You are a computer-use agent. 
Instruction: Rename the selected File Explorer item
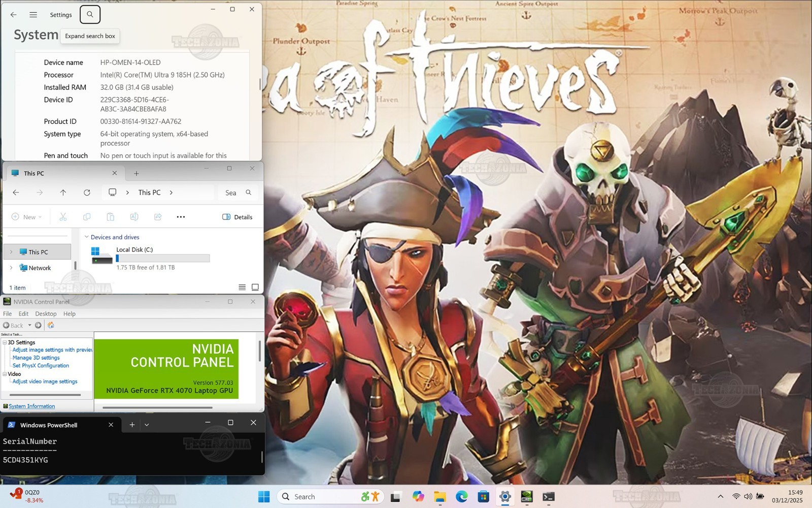(x=134, y=217)
